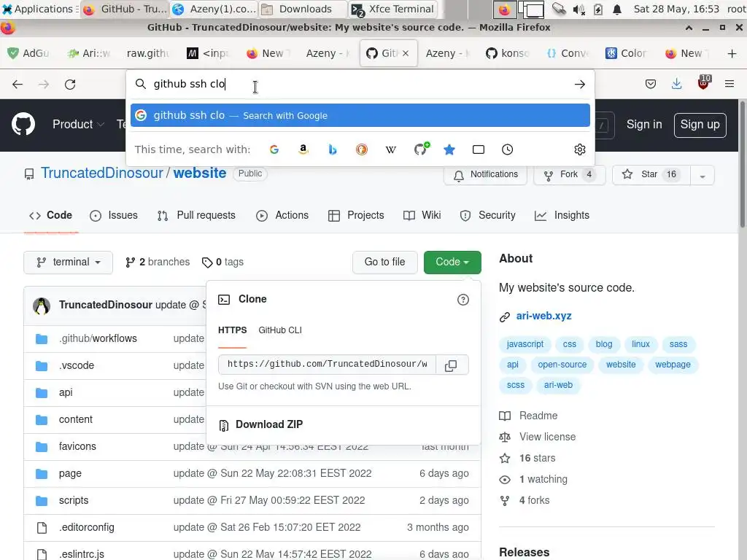Click the open-source topic tag
The image size is (747, 560).
[x=562, y=365]
